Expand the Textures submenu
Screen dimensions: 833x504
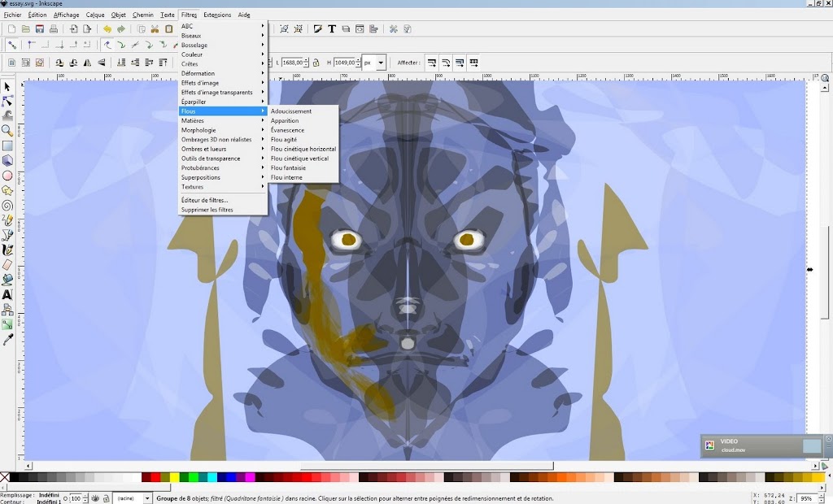[x=223, y=187]
